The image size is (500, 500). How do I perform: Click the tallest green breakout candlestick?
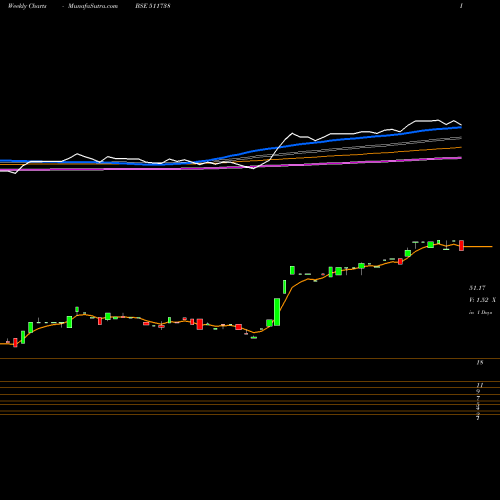tap(277, 312)
